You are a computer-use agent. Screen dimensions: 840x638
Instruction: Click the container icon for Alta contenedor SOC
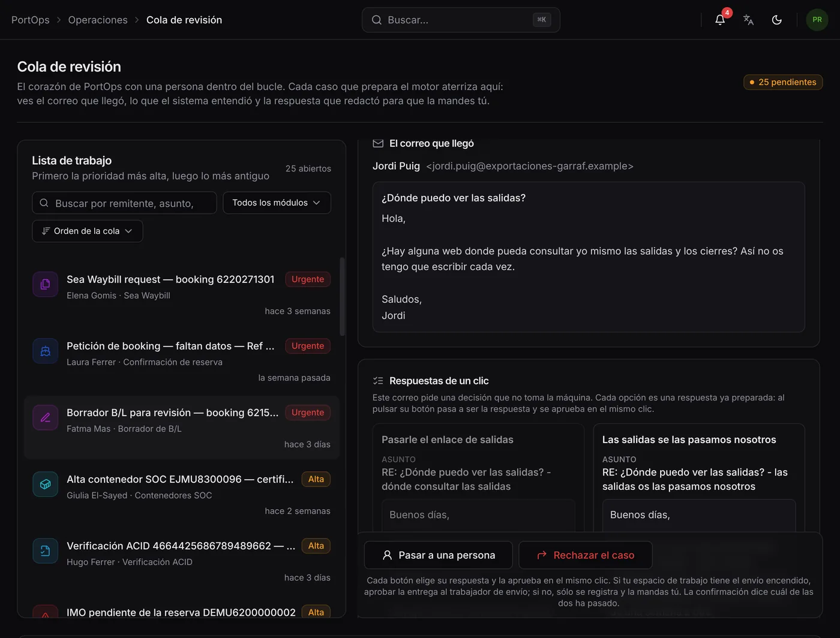45,484
